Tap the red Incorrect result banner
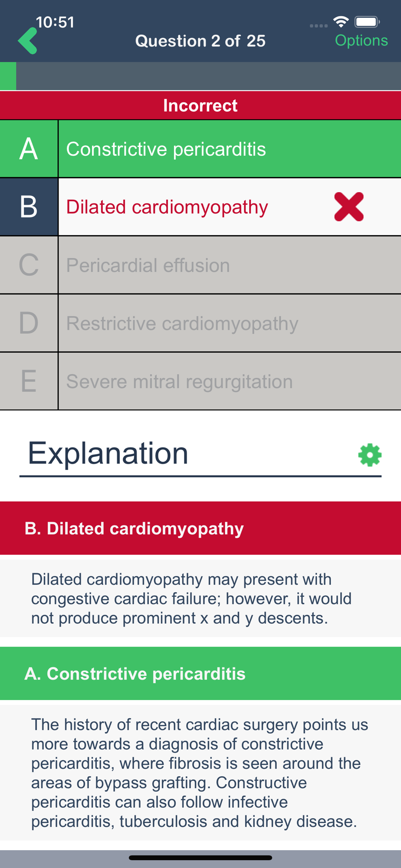 tap(200, 105)
